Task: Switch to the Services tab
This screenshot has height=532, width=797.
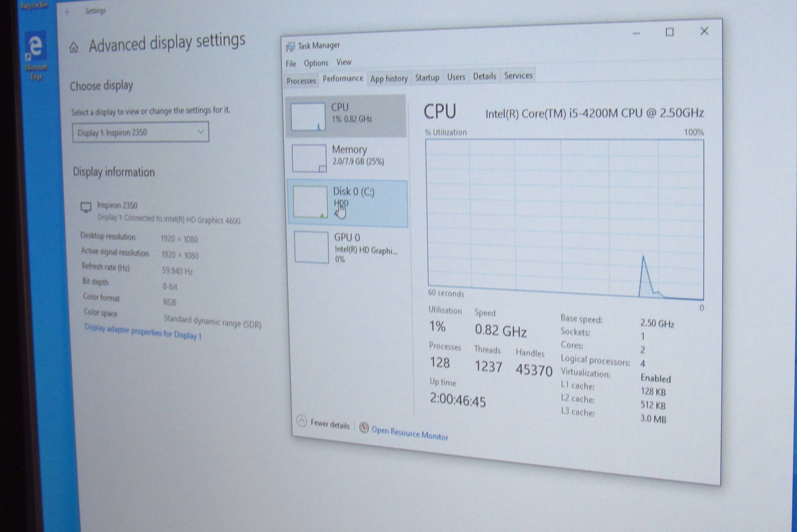Action: pos(518,75)
